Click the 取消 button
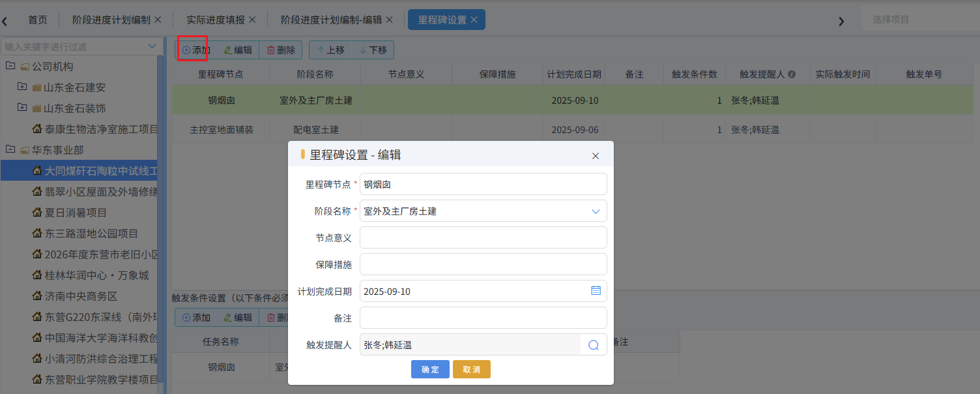The height and width of the screenshot is (394, 980). pyautogui.click(x=472, y=369)
